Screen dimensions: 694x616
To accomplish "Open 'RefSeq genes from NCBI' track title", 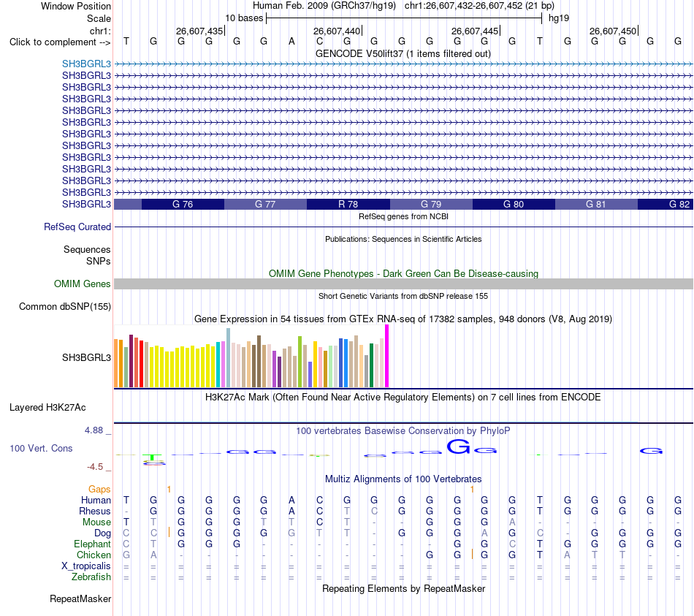I will 403,216.
